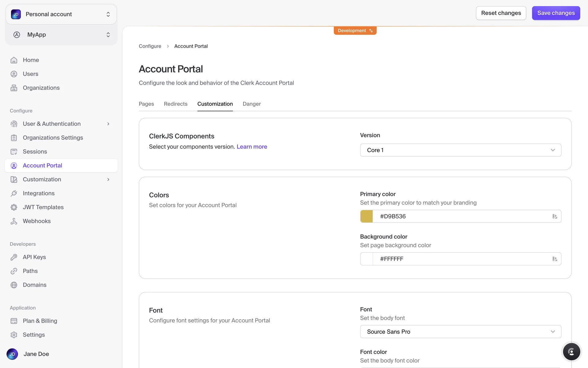Viewport: 588px width, 368px height.
Task: Open the Core 1 version dropdown
Action: [460, 150]
